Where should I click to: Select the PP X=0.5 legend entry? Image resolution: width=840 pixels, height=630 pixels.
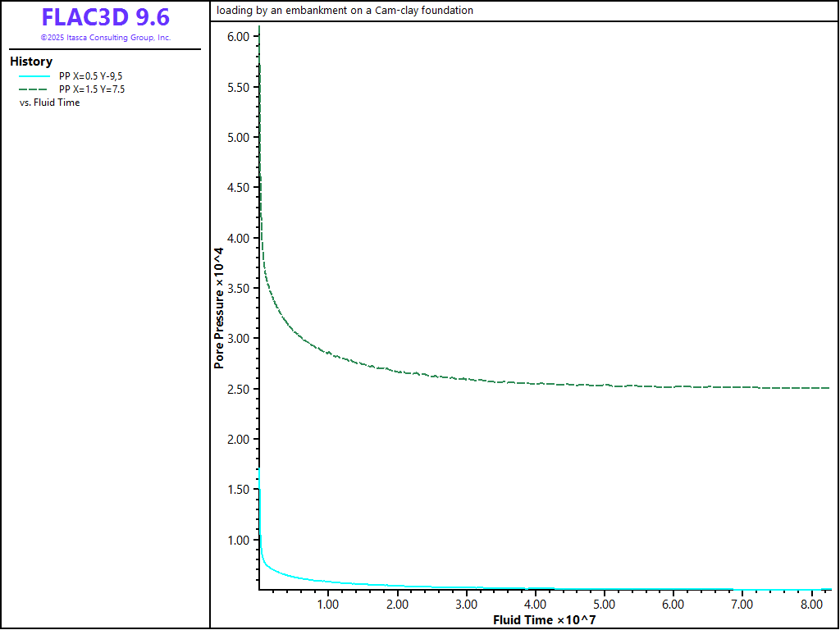point(91,76)
